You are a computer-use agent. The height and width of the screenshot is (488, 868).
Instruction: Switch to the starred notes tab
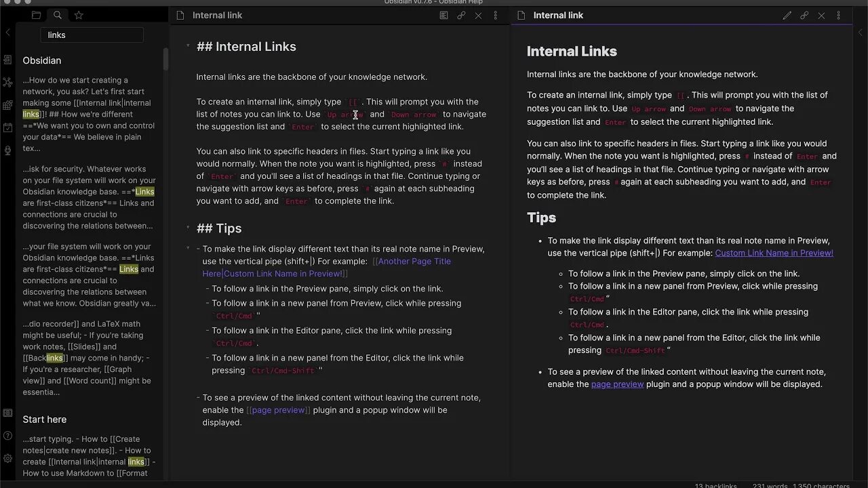click(x=79, y=15)
